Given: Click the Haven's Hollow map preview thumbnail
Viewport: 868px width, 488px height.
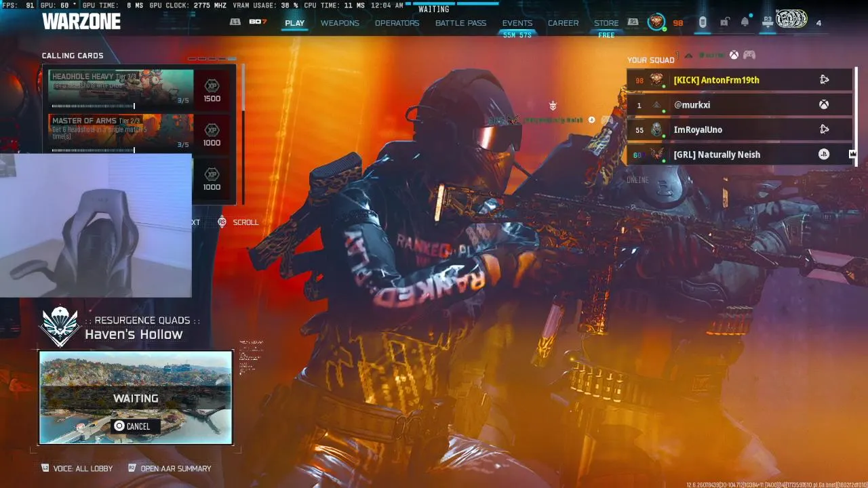Looking at the screenshot, I should click(136, 397).
